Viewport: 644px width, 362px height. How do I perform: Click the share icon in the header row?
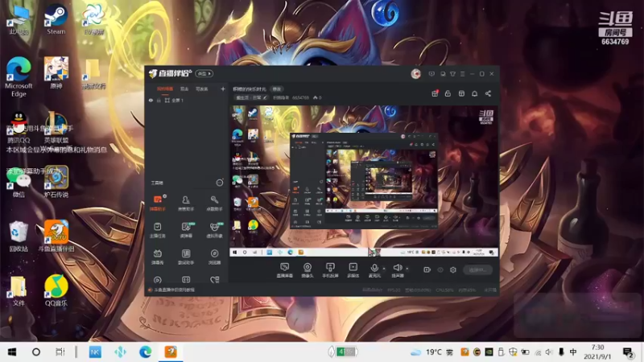488,93
